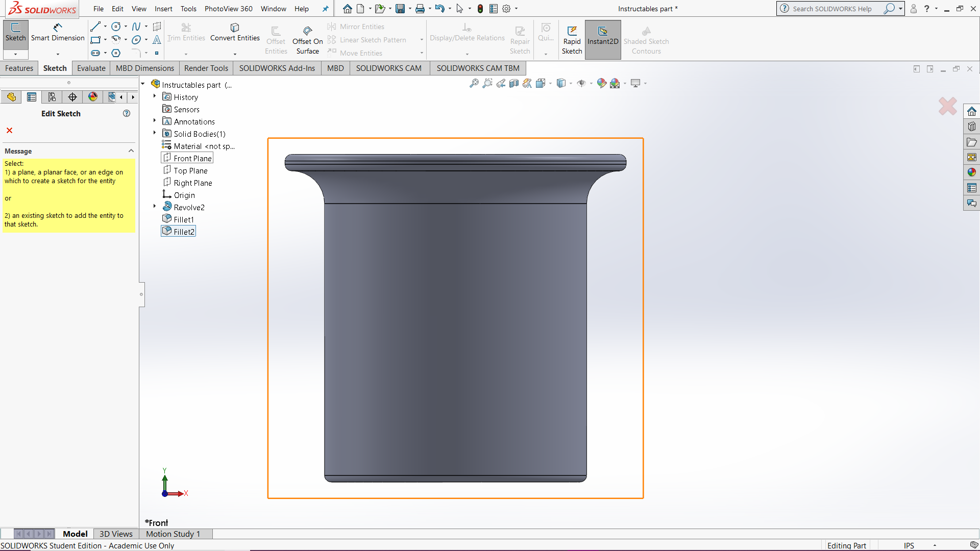Image resolution: width=980 pixels, height=551 pixels.
Task: Choose the Spline tool
Action: tap(136, 27)
